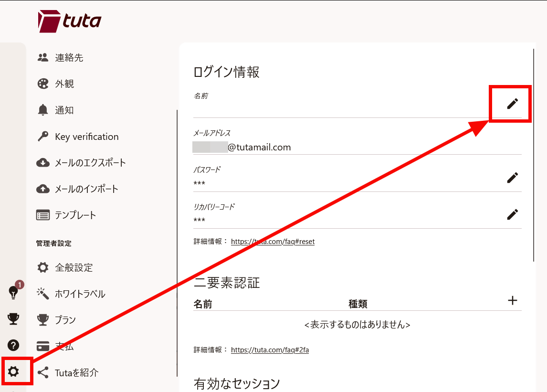Click the Tuta logo at top

point(70,21)
